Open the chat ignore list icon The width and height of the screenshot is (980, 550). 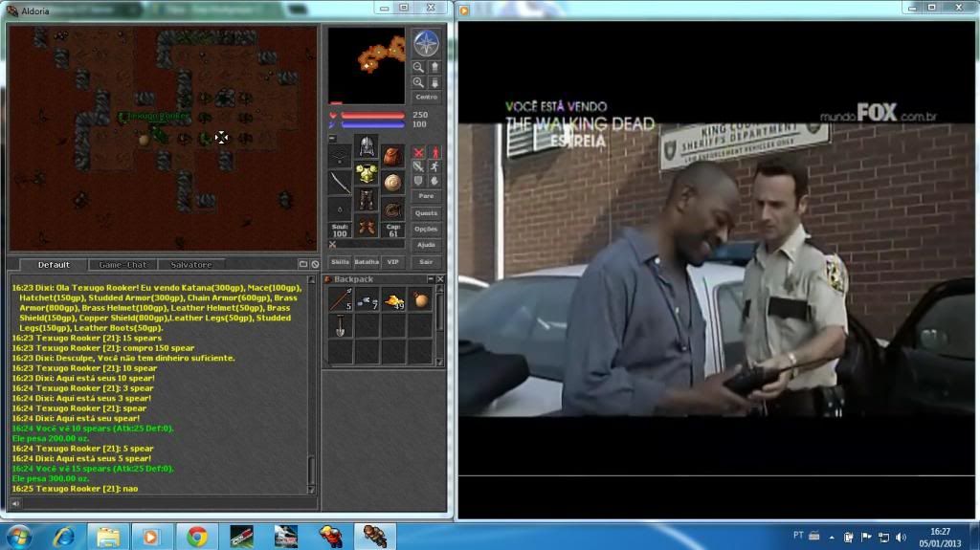pyautogui.click(x=315, y=264)
